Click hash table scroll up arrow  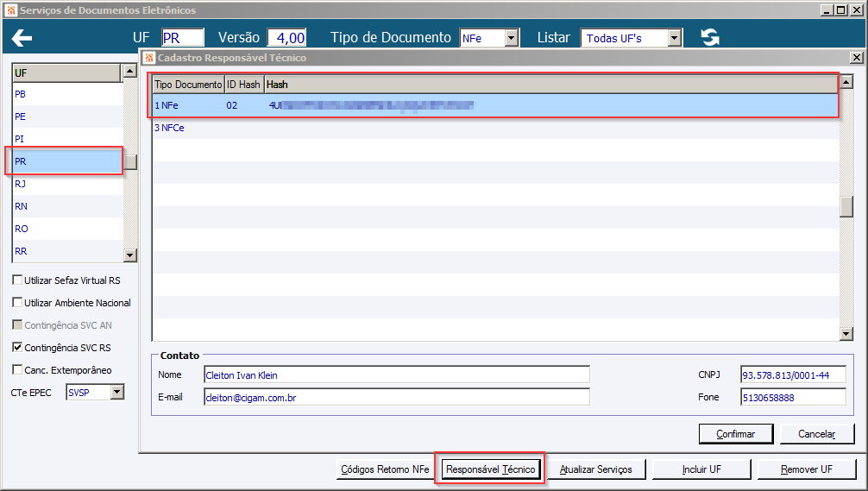846,83
